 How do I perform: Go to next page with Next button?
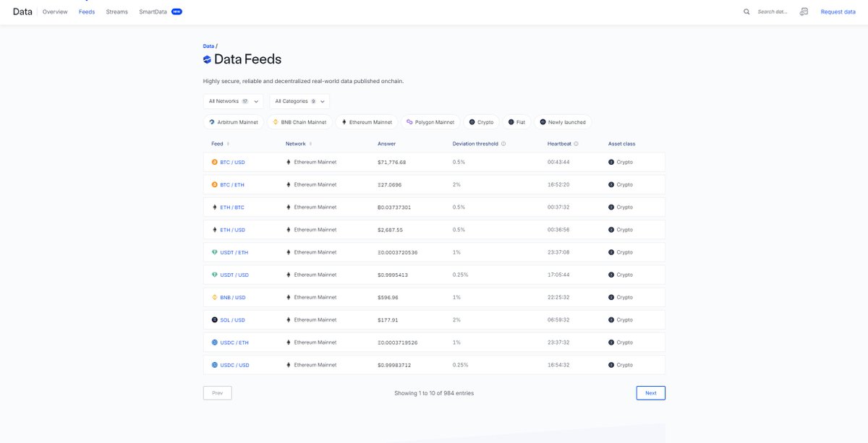click(x=651, y=393)
